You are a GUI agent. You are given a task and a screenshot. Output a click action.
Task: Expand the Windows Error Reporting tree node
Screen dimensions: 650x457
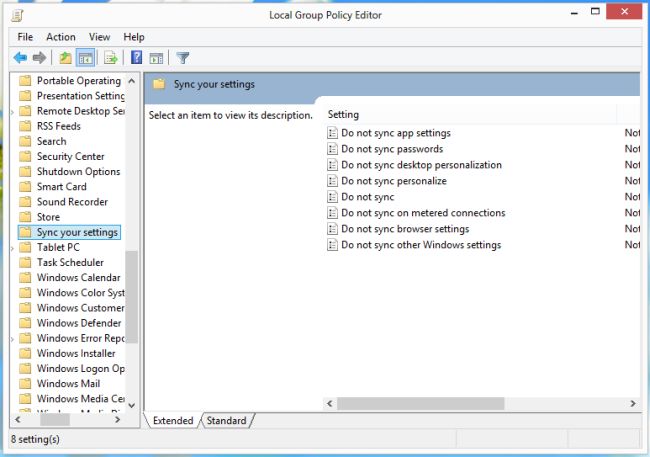12,339
